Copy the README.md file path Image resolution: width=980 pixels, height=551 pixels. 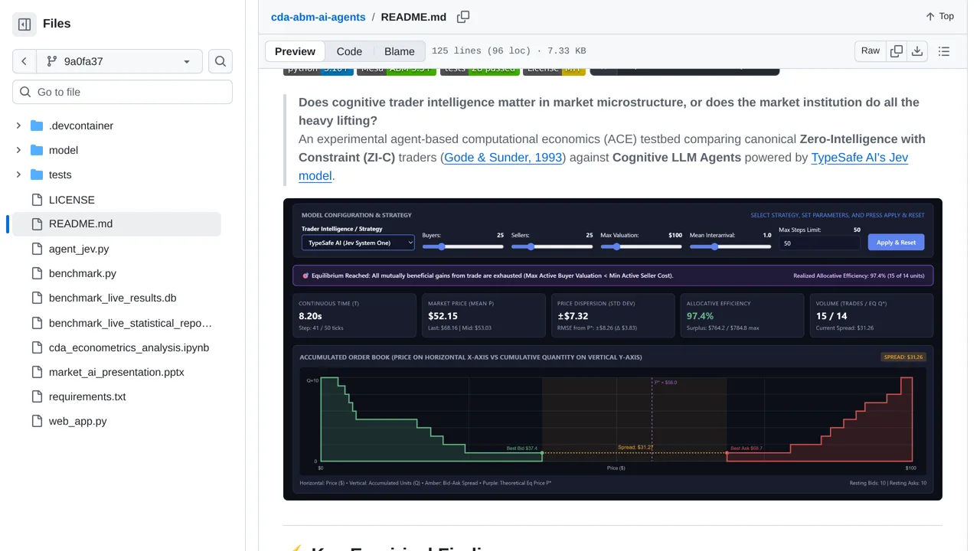pyautogui.click(x=463, y=17)
